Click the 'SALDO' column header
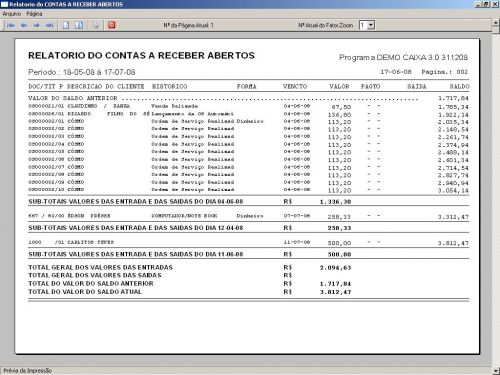Screen dimensions: 500x375 [459, 87]
